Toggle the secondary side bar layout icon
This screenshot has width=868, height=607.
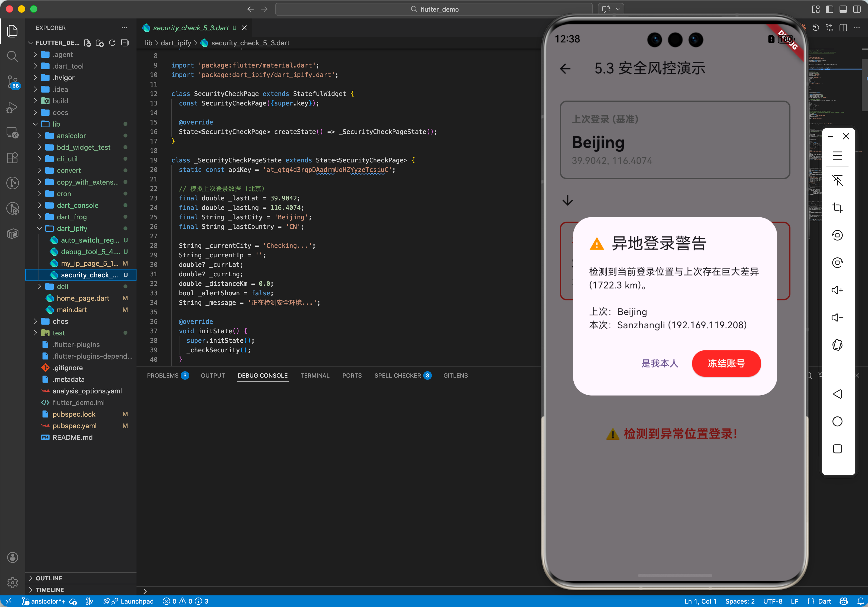[x=857, y=9]
